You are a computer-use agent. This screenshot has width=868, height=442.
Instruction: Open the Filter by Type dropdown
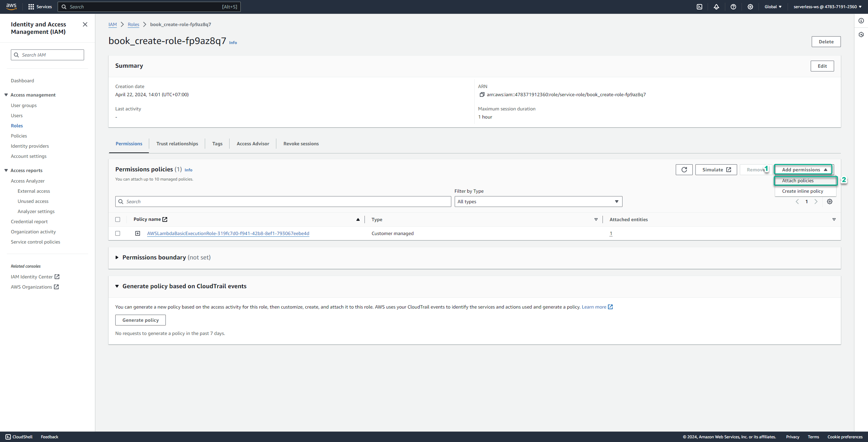coord(538,202)
